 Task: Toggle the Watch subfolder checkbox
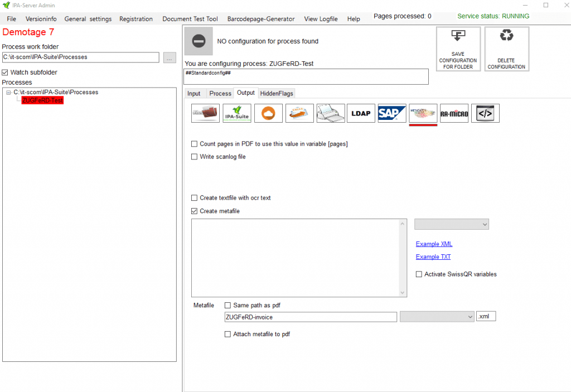click(6, 72)
